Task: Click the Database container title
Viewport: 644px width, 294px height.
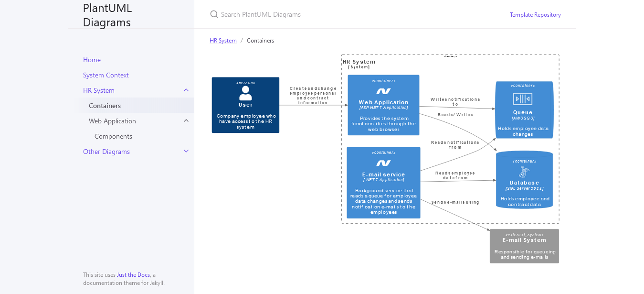Action: [524, 183]
